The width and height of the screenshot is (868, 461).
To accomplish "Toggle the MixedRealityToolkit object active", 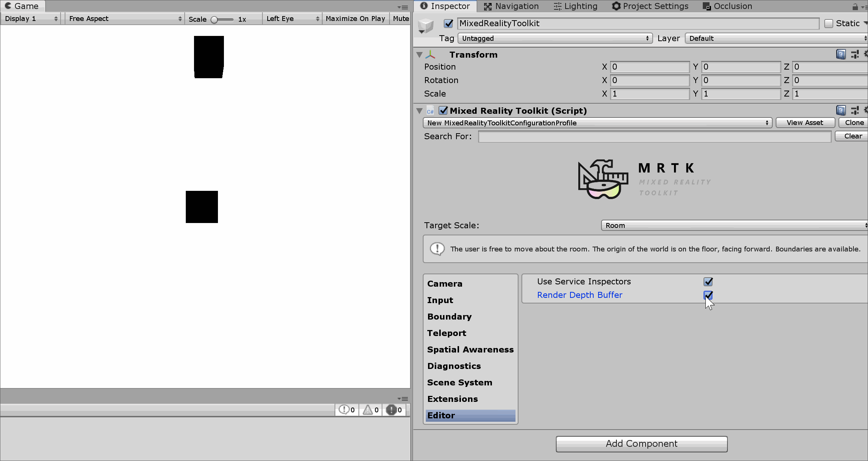I will (449, 23).
